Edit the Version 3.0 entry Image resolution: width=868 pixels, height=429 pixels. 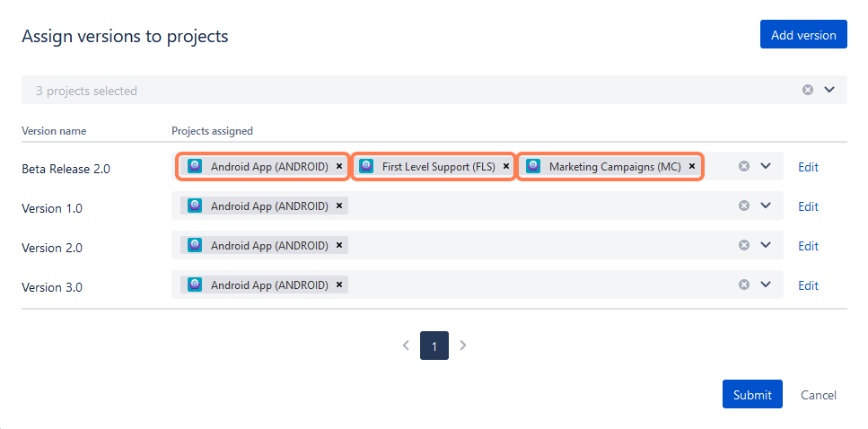(808, 285)
